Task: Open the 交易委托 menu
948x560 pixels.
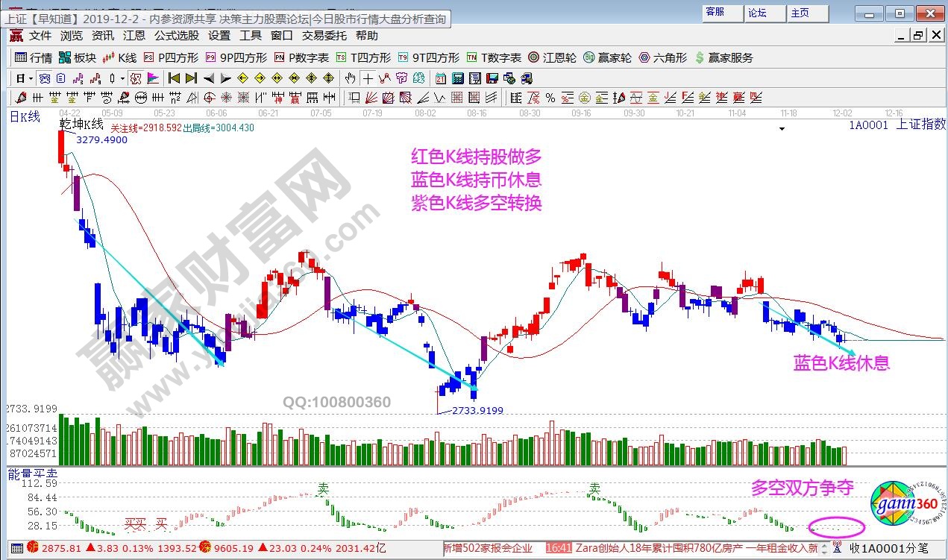Action: coord(324,36)
